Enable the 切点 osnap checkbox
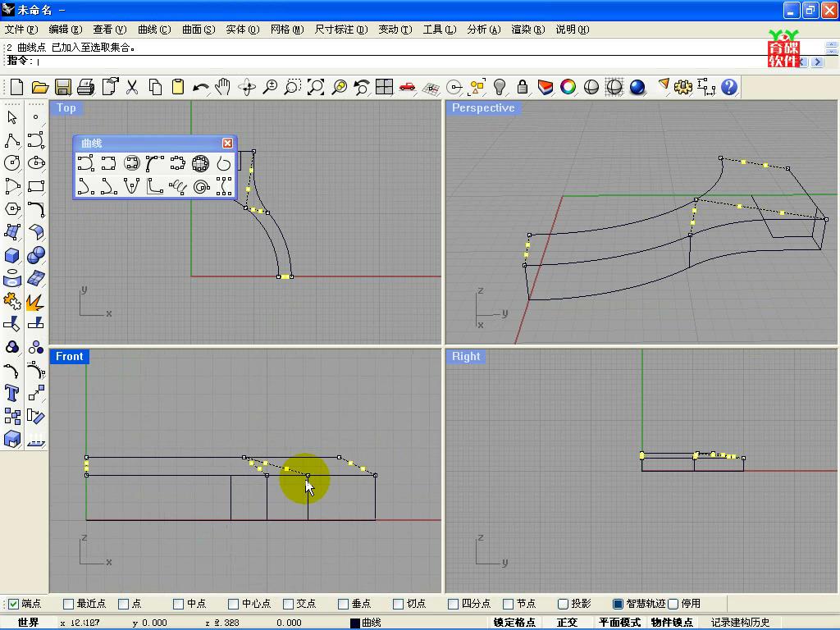 (x=398, y=604)
